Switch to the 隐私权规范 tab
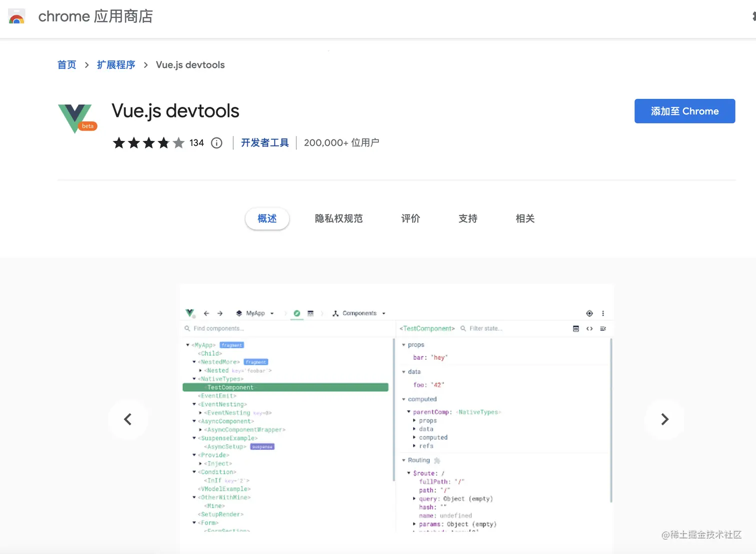This screenshot has width=756, height=554. (339, 219)
